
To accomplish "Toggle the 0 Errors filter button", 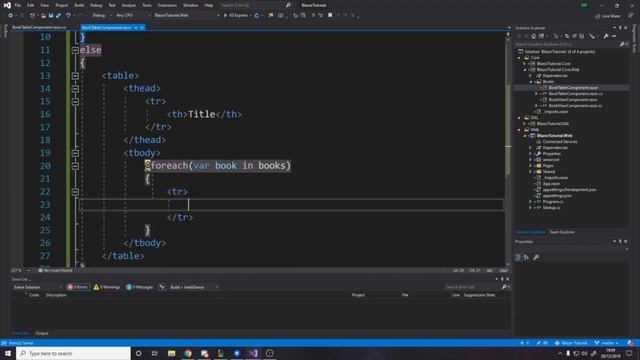I will click(78, 287).
